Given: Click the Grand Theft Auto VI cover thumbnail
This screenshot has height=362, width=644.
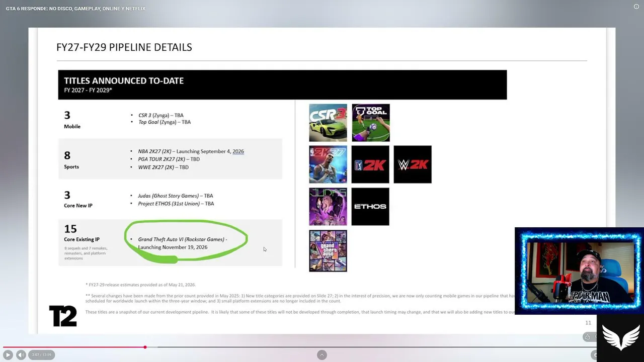Looking at the screenshot, I should (x=328, y=251).
